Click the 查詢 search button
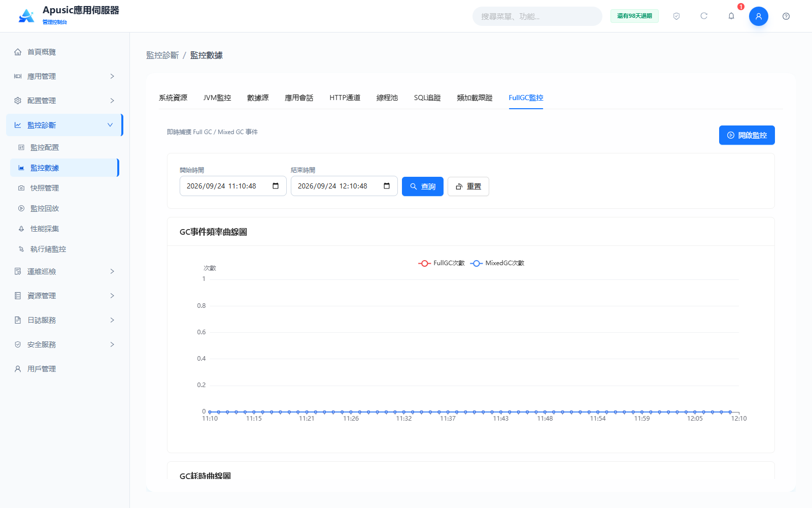Image resolution: width=812 pixels, height=508 pixels. [423, 186]
